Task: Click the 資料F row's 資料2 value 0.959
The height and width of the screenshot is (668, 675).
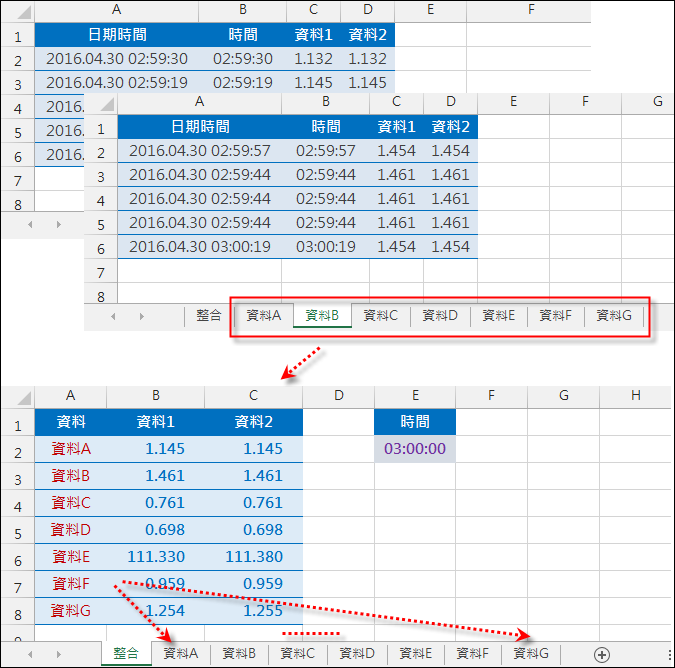Action: click(x=254, y=584)
